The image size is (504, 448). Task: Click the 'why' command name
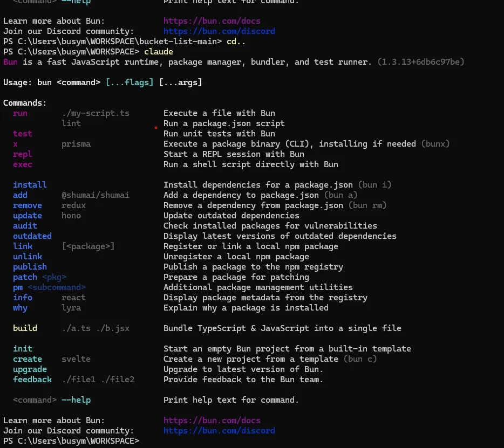[x=21, y=308]
